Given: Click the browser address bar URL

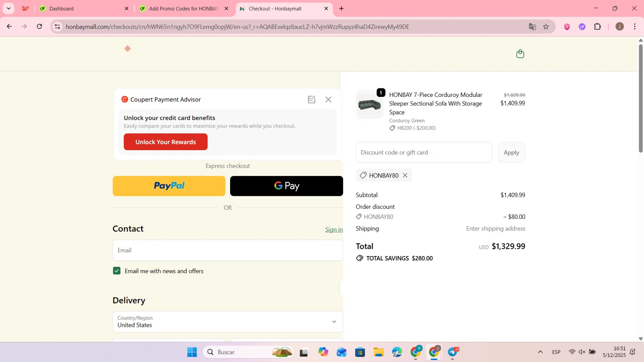Looking at the screenshot, I should tap(237, 27).
